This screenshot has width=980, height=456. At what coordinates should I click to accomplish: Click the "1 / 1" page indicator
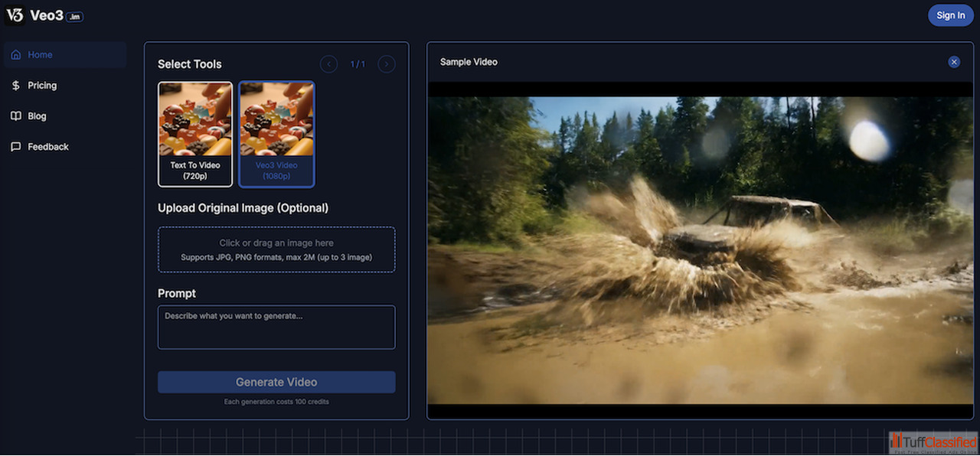pos(358,64)
